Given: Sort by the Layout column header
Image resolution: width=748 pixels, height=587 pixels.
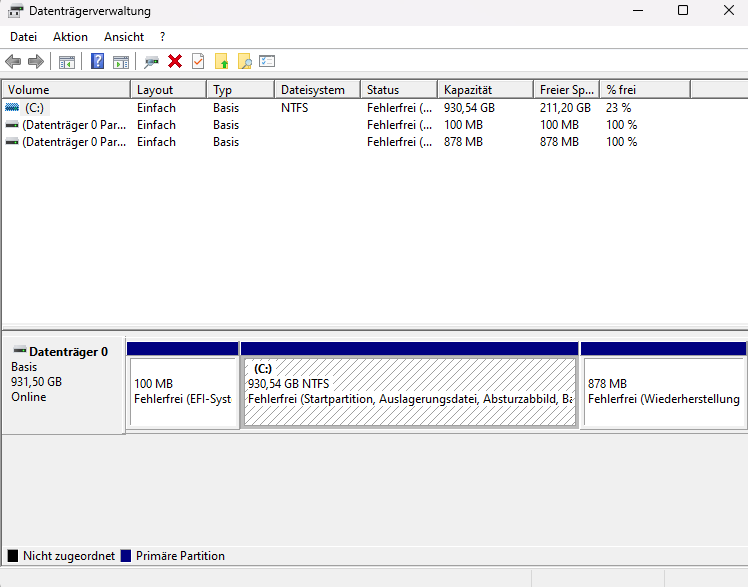Looking at the screenshot, I should [168, 90].
